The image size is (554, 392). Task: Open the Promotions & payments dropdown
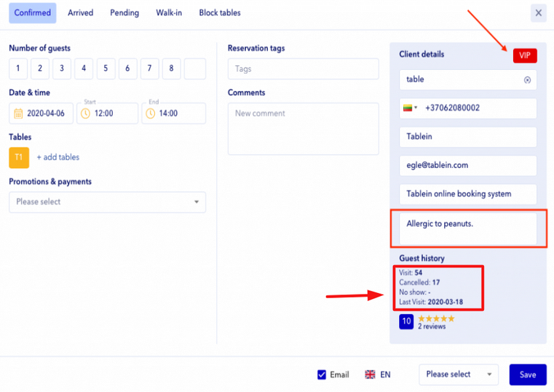pyautogui.click(x=107, y=202)
